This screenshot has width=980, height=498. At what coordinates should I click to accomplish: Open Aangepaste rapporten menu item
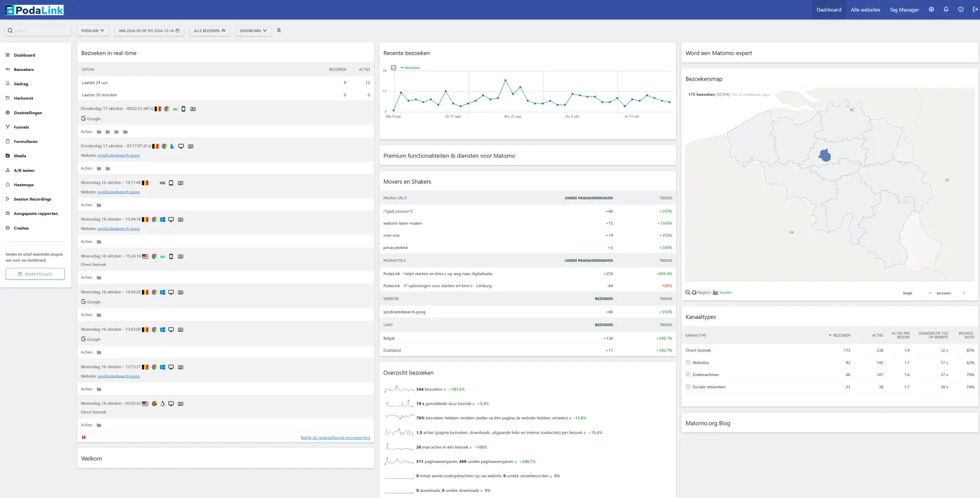point(36,214)
